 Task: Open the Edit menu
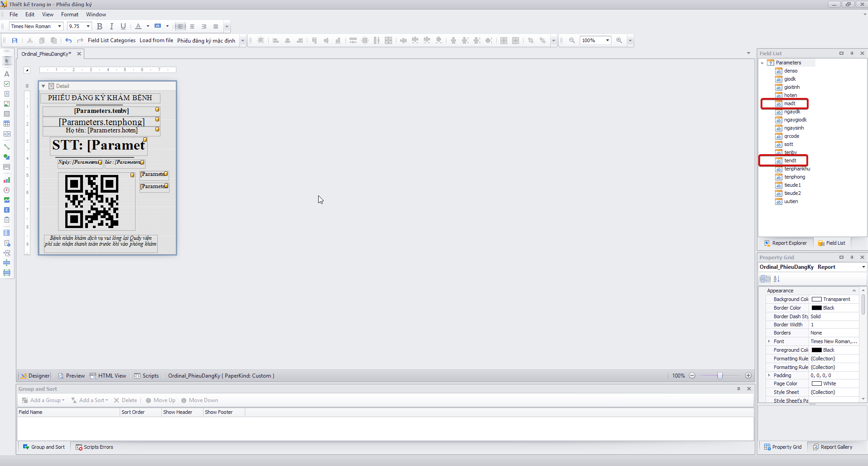pos(30,15)
